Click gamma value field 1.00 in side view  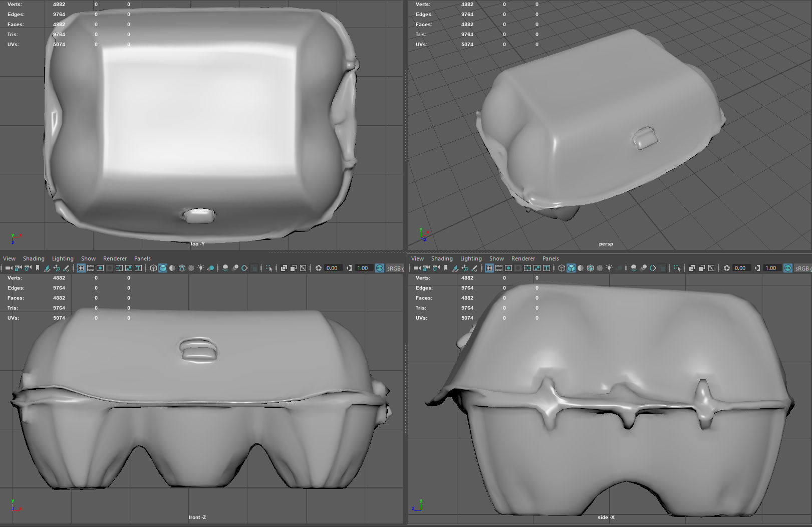(772, 268)
